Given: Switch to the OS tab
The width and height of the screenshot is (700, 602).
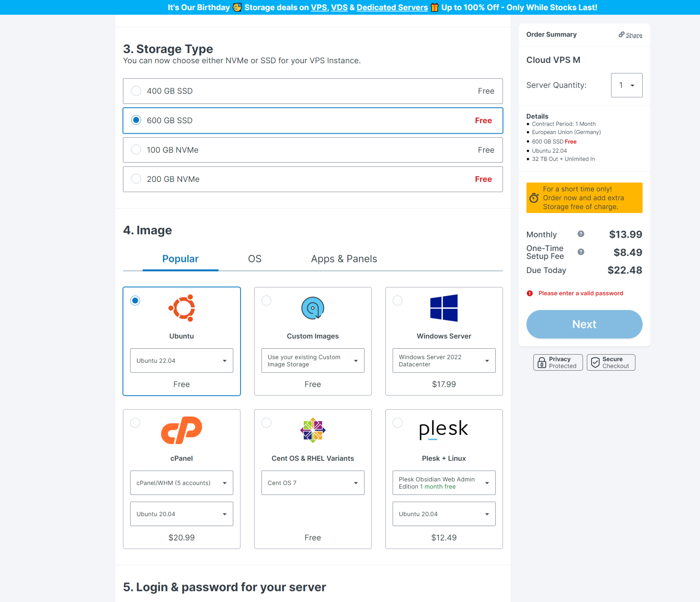Looking at the screenshot, I should click(254, 259).
